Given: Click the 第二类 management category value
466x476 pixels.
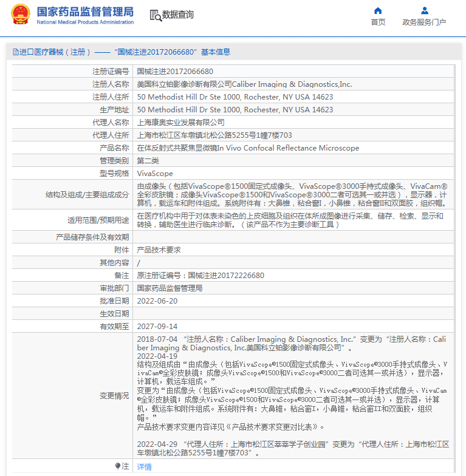Looking at the screenshot, I should pos(148,160).
